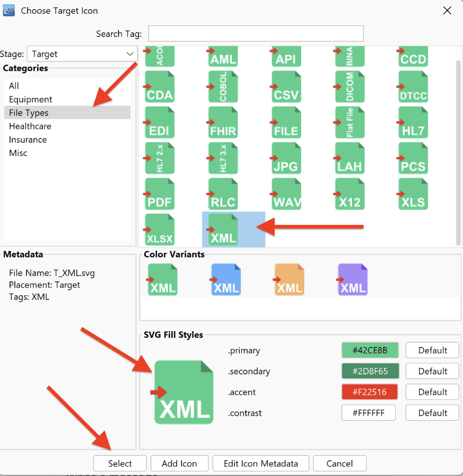Click the FILE icon in grid

click(x=286, y=122)
